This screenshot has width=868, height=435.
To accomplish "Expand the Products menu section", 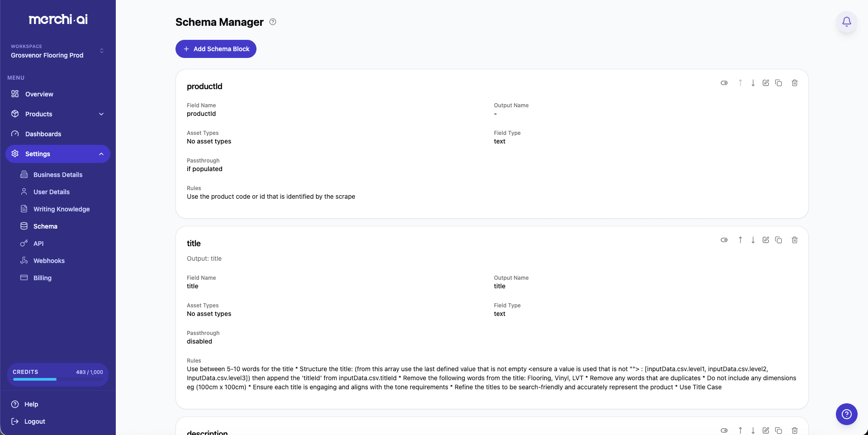I will (58, 114).
